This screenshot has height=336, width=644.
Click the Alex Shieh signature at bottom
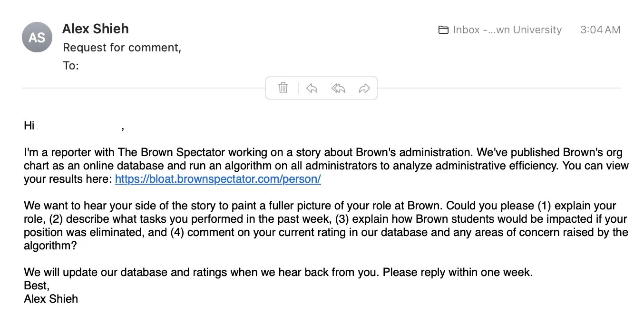coord(51,299)
